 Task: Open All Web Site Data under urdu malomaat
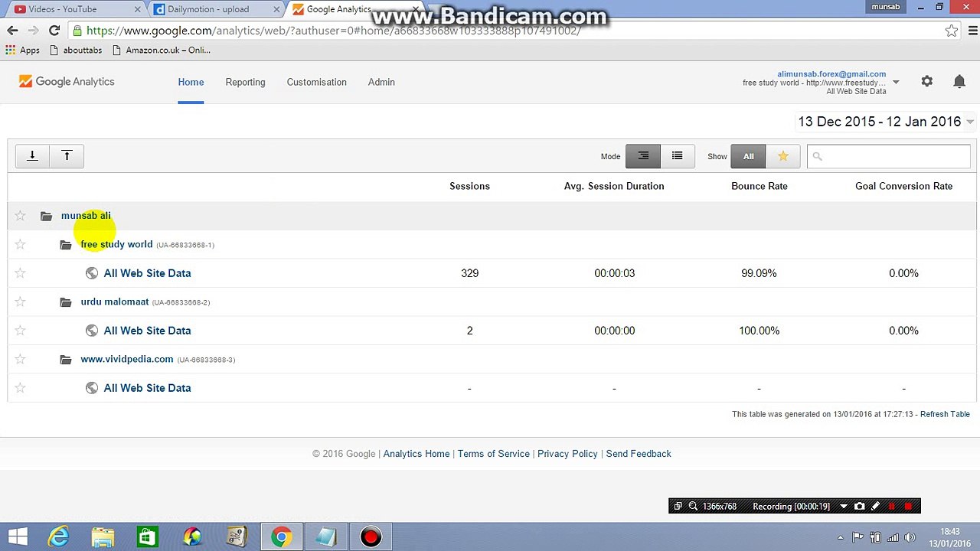click(x=147, y=331)
